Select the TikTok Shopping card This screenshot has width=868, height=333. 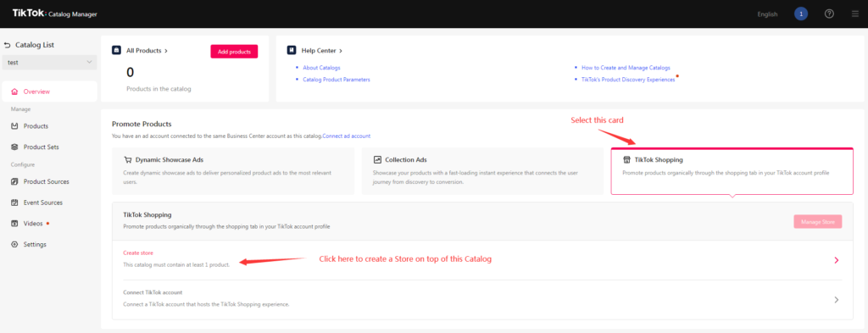click(x=732, y=171)
